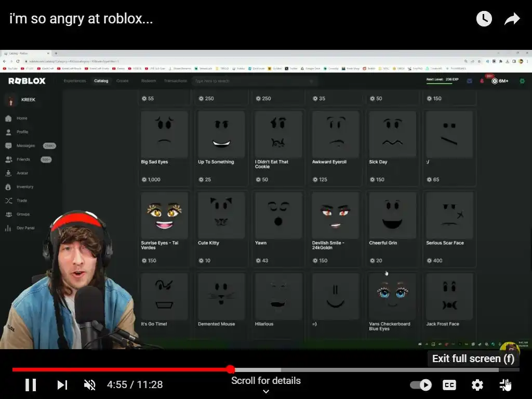Open the Transactions tab

tap(176, 81)
